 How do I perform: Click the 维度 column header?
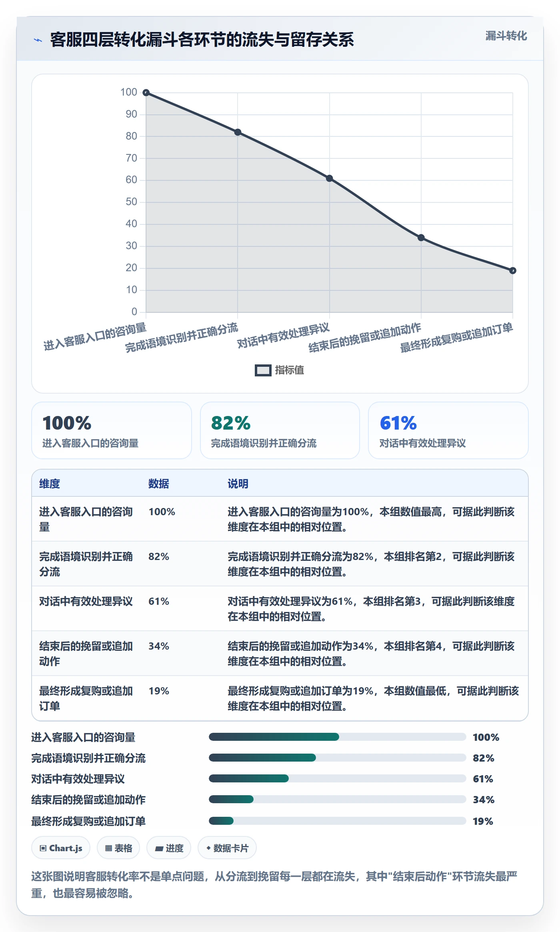pos(50,484)
